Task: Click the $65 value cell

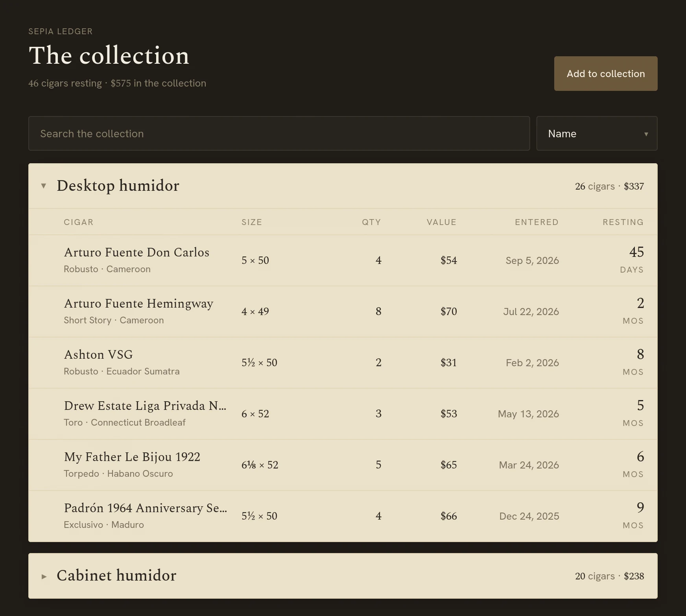Action: pyautogui.click(x=448, y=465)
